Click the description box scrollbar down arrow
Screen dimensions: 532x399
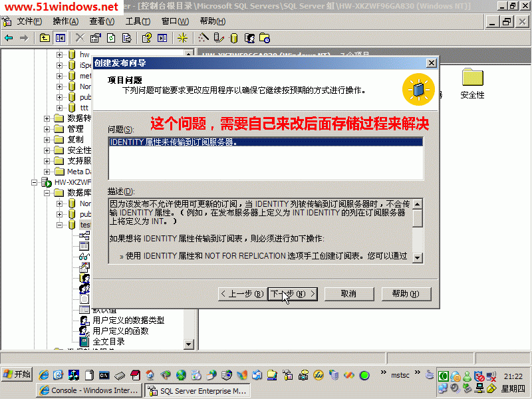pyautogui.click(x=417, y=257)
